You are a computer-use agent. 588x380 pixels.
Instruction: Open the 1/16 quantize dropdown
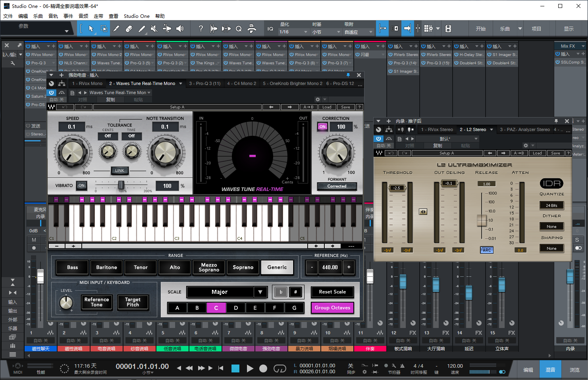click(x=293, y=32)
